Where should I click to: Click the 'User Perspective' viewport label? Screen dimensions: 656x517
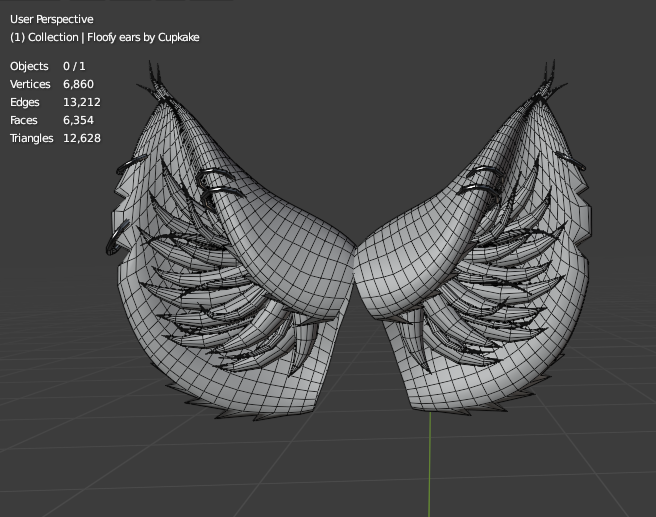[x=51, y=19]
